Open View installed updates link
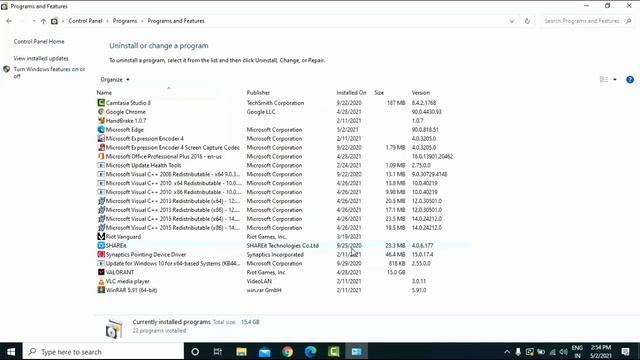This screenshot has width=640, height=360. point(41,58)
